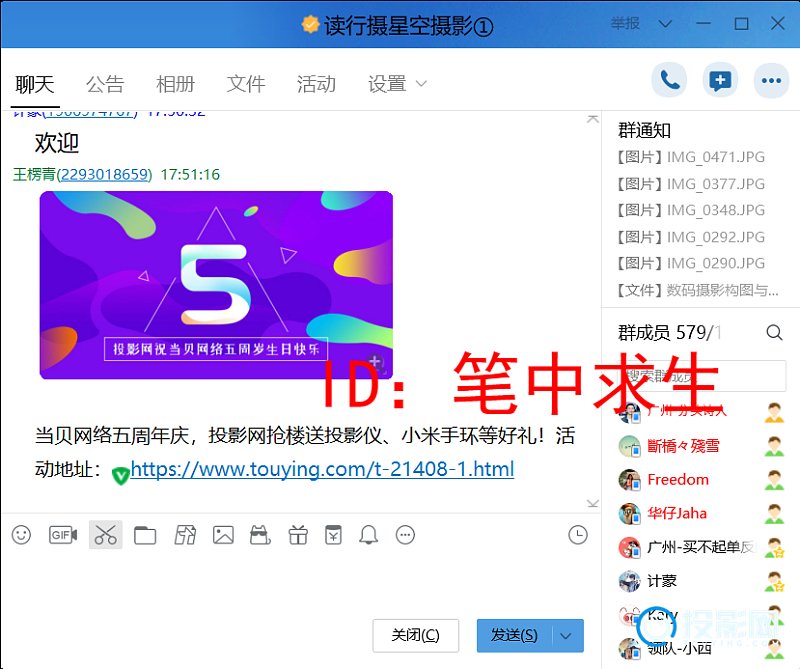Select member Freedom
Screen dimensions: 800x669
click(x=702, y=480)
